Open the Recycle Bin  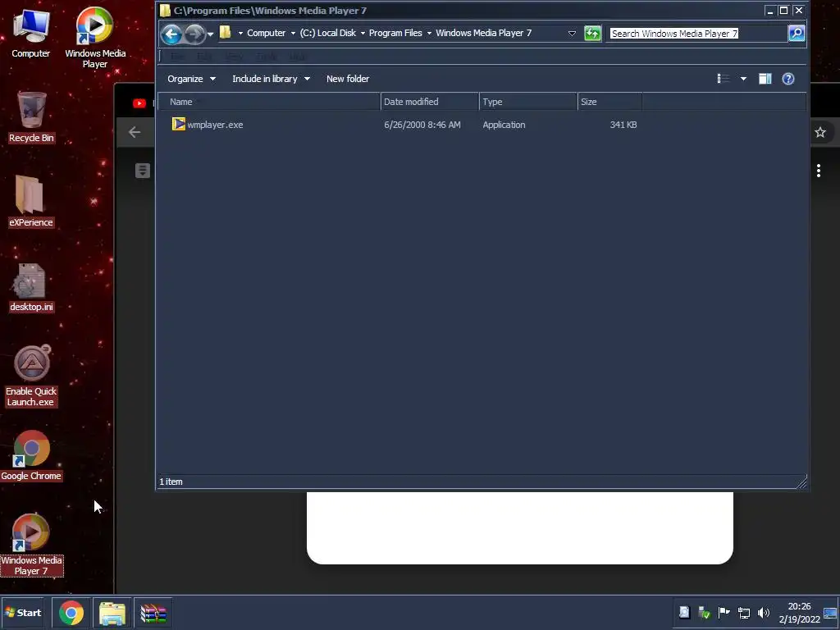(x=31, y=117)
